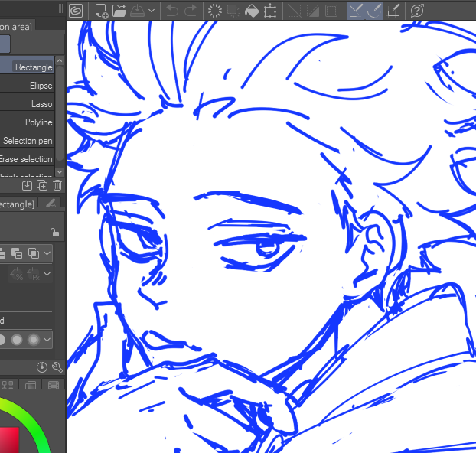Click the Duplicate sub tool icon
This screenshot has width=476, height=453.
click(x=42, y=185)
